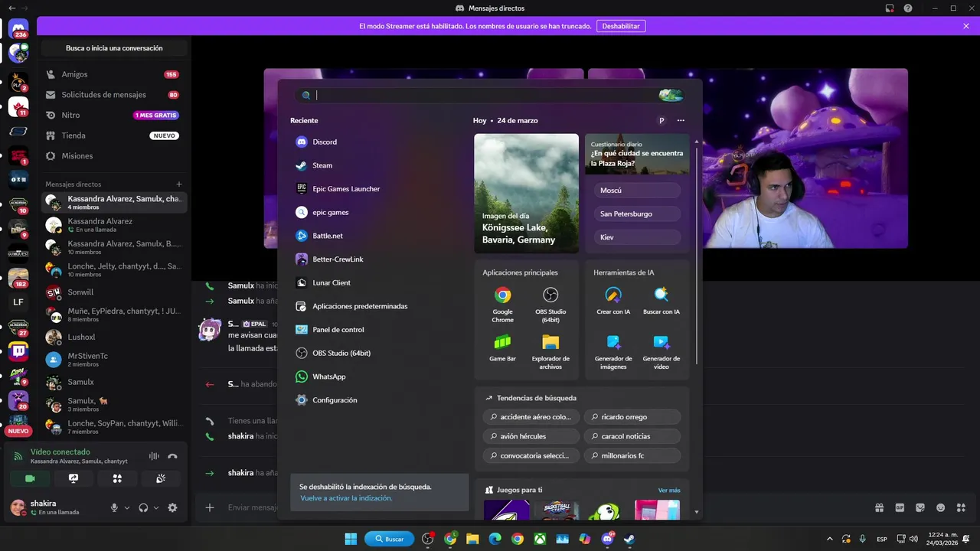
Task: Open Buscar con IA tool
Action: click(661, 301)
